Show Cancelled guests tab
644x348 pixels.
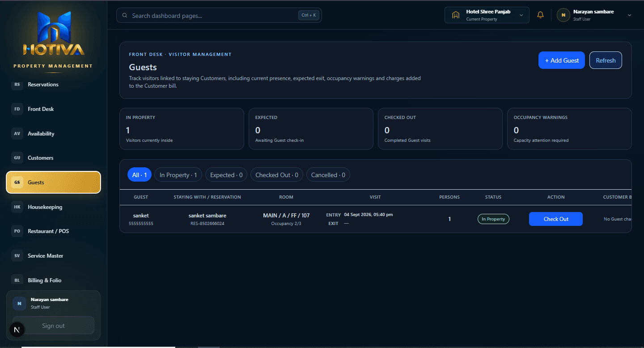(328, 175)
